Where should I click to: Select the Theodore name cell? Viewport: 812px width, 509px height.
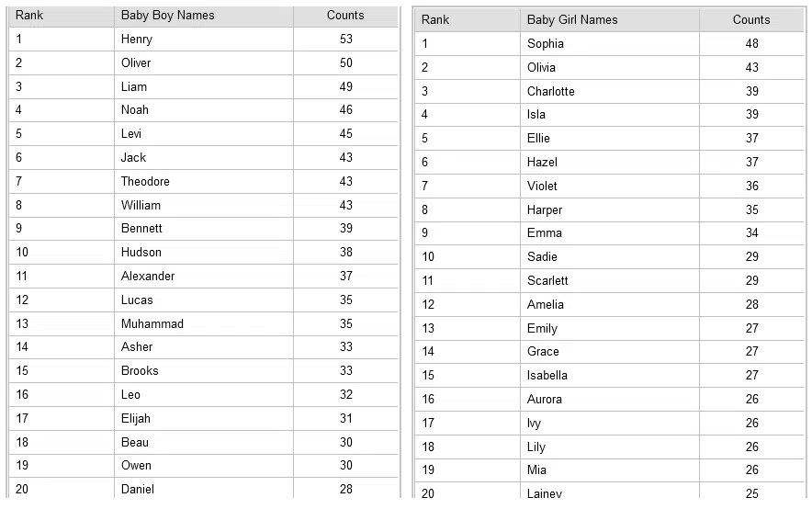[x=204, y=182]
